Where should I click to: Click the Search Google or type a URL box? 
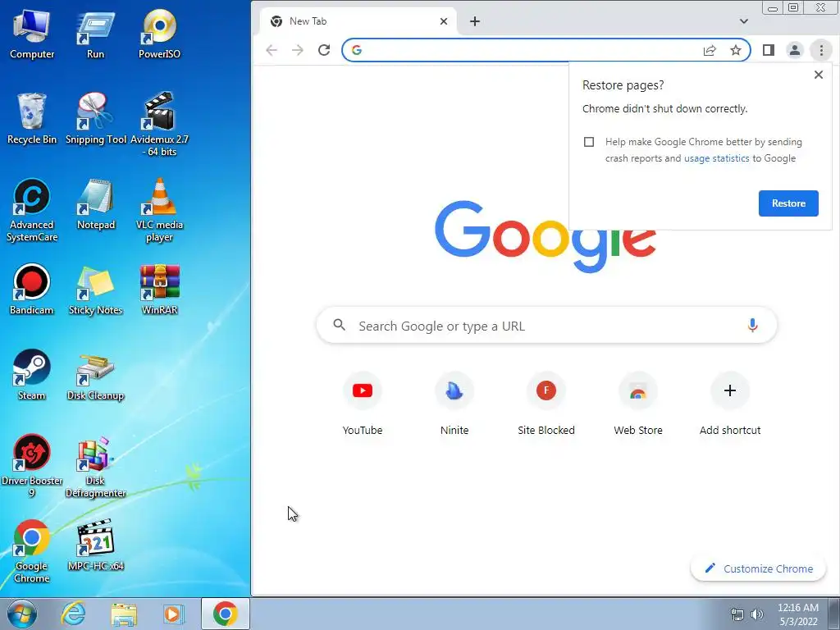coord(546,326)
